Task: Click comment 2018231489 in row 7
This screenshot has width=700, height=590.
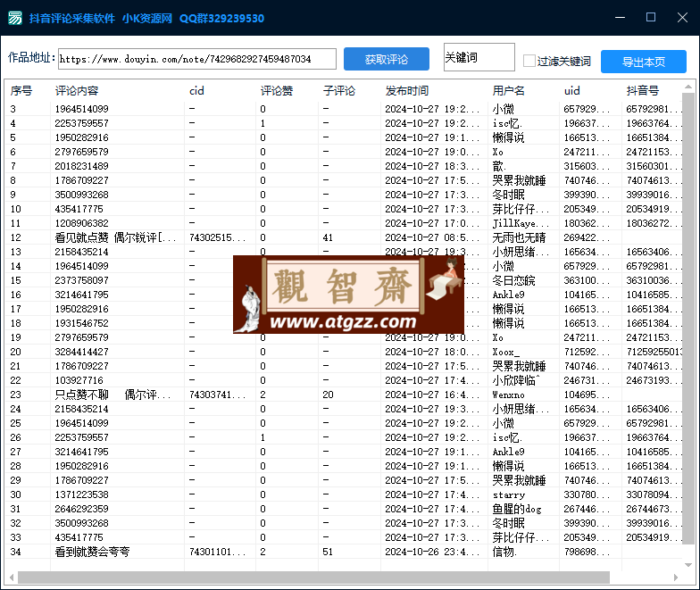Action: [82, 166]
